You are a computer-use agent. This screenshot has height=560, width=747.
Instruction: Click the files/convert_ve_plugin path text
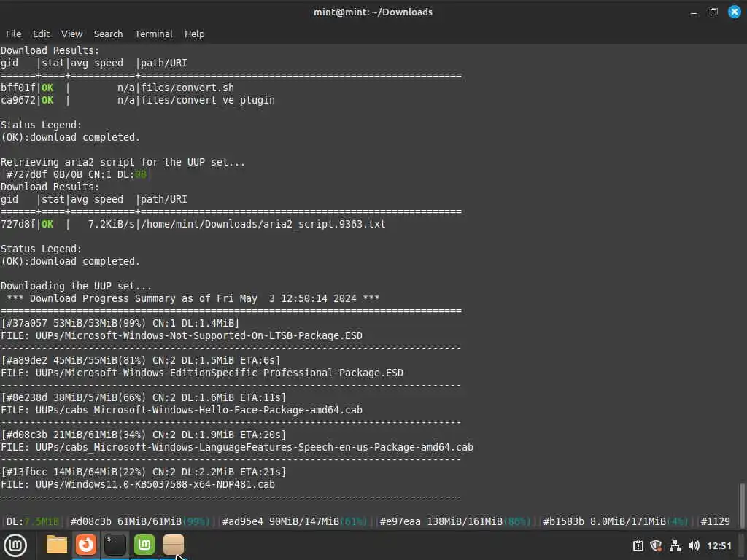click(x=208, y=100)
